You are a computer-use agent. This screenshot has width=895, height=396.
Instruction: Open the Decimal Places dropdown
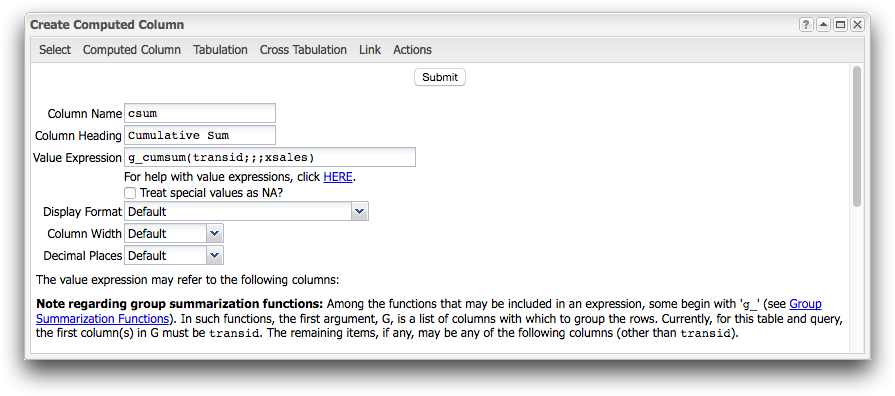coord(174,256)
